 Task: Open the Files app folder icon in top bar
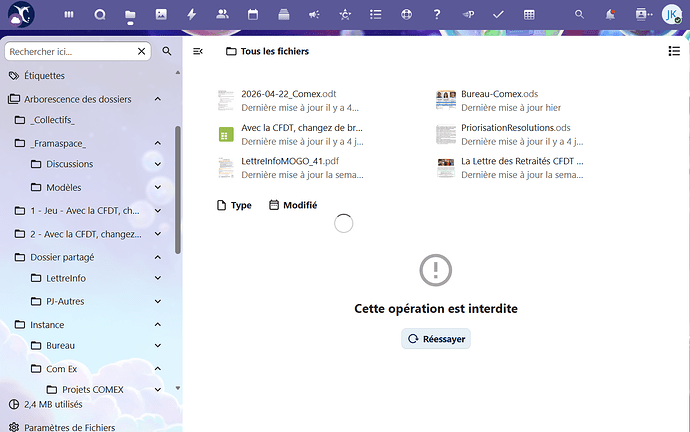point(130,15)
